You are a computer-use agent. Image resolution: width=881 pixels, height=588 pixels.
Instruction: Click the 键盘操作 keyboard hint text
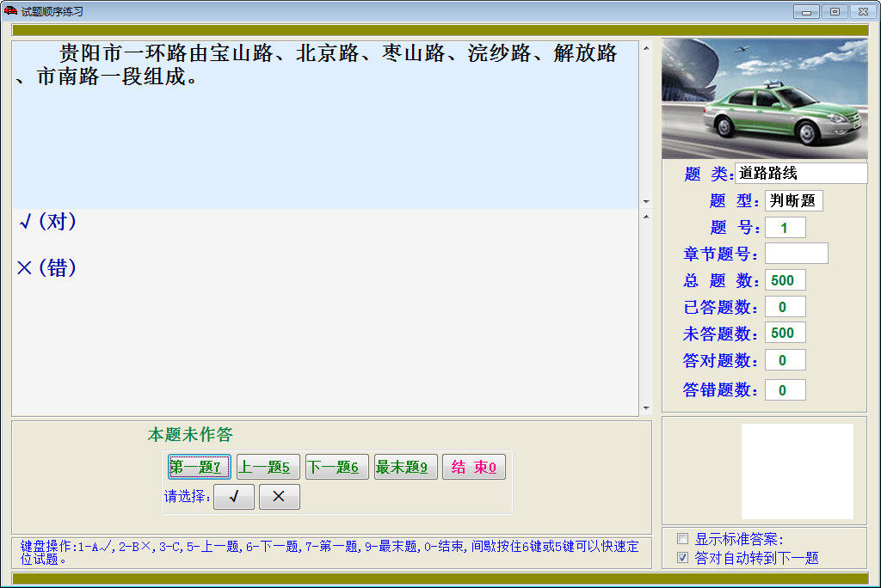tap(330, 553)
